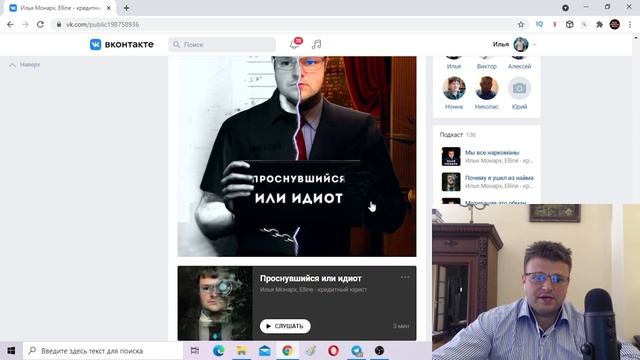
Task: Click the name Алексей in subscribers
Action: point(519,66)
